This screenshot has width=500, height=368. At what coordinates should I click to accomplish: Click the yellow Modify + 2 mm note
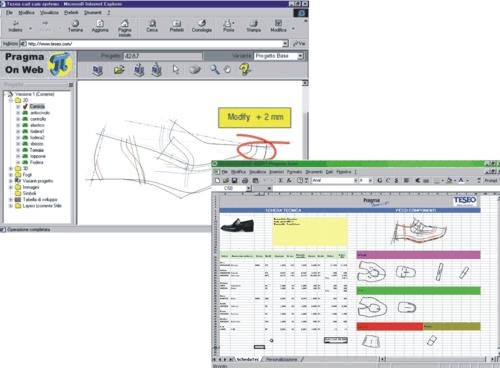pos(255,117)
